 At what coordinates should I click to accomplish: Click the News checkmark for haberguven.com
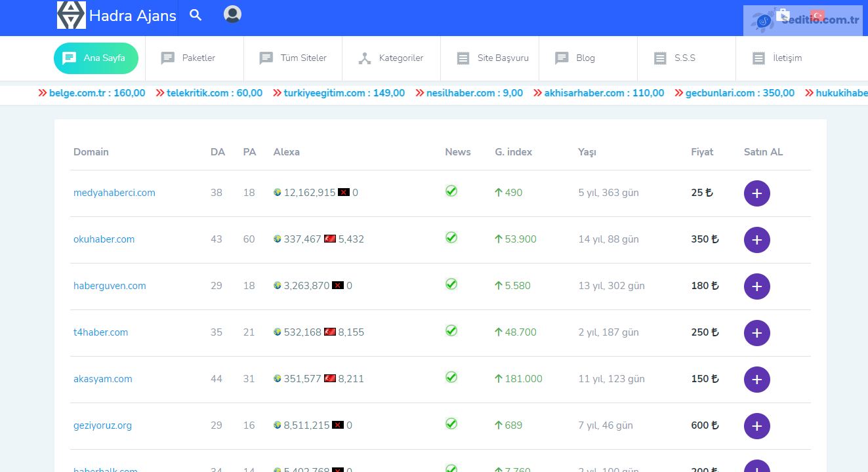point(451,285)
